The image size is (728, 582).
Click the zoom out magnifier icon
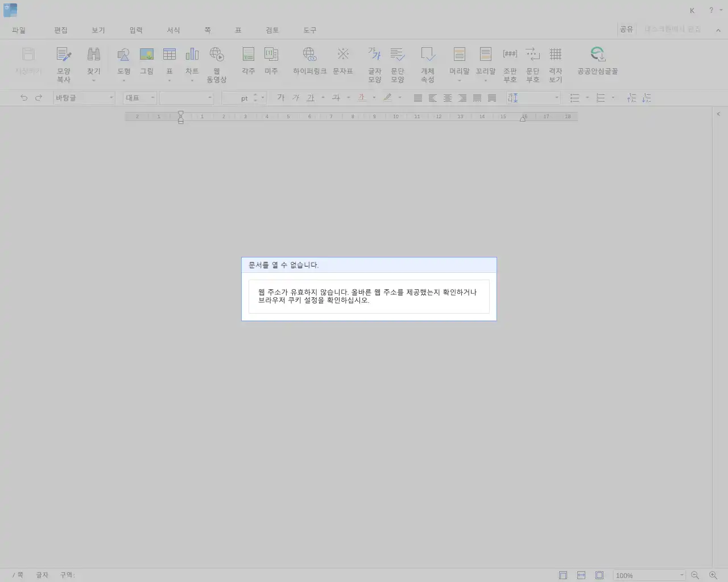pyautogui.click(x=695, y=575)
